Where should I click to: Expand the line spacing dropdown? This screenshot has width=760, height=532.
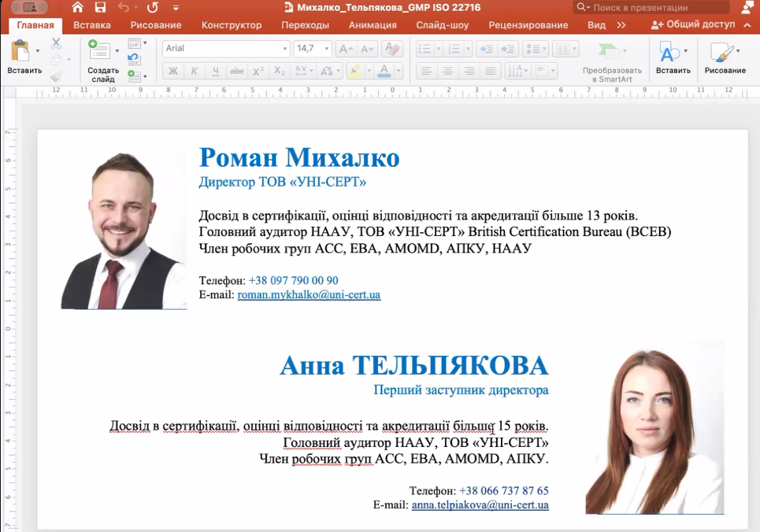click(543, 49)
